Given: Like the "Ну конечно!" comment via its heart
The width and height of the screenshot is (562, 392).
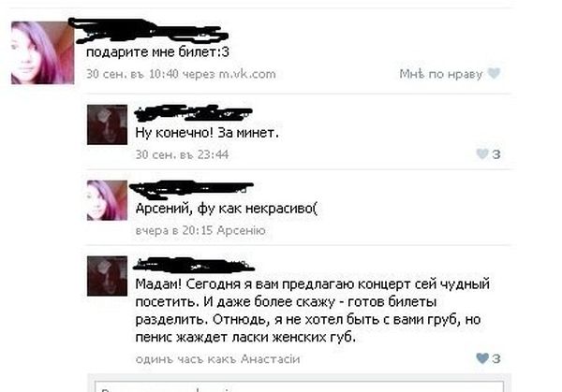Looking at the screenshot, I should tap(482, 154).
